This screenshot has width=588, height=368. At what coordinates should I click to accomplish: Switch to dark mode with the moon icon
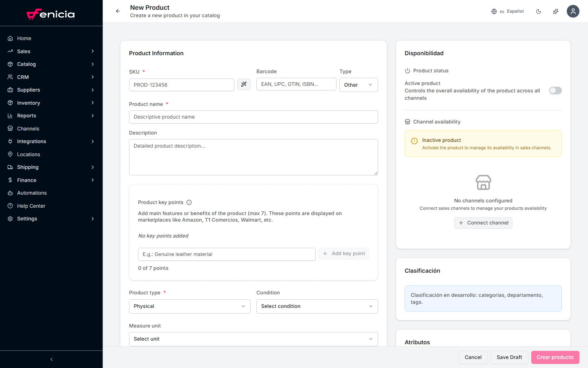click(539, 11)
